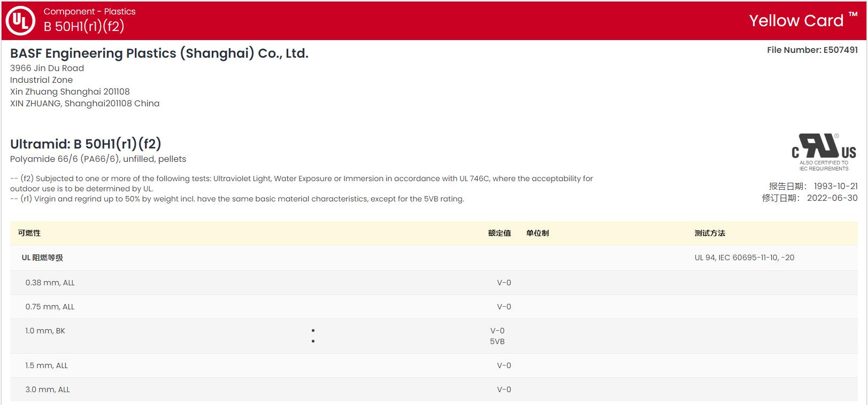Click the 额定值 column header
868x405 pixels.
click(x=500, y=233)
